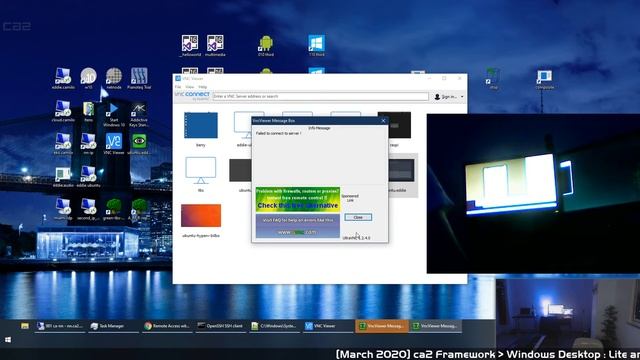Open the archive folder icon on desktop
The width and height of the screenshot is (640, 360).
89,111
